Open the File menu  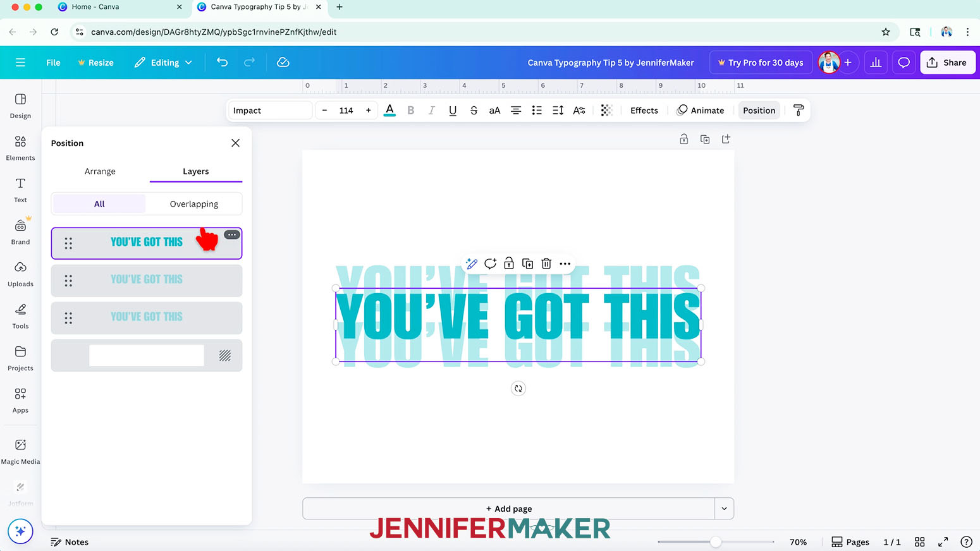point(53,63)
